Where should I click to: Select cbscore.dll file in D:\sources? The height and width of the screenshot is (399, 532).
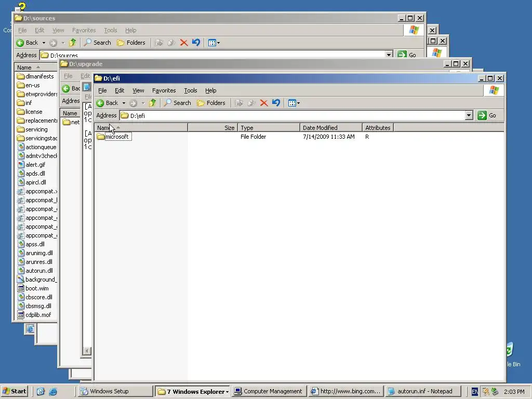click(x=34, y=297)
